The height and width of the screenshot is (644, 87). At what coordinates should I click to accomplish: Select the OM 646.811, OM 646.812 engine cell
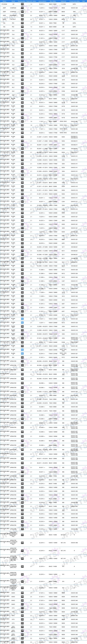(74, 137)
